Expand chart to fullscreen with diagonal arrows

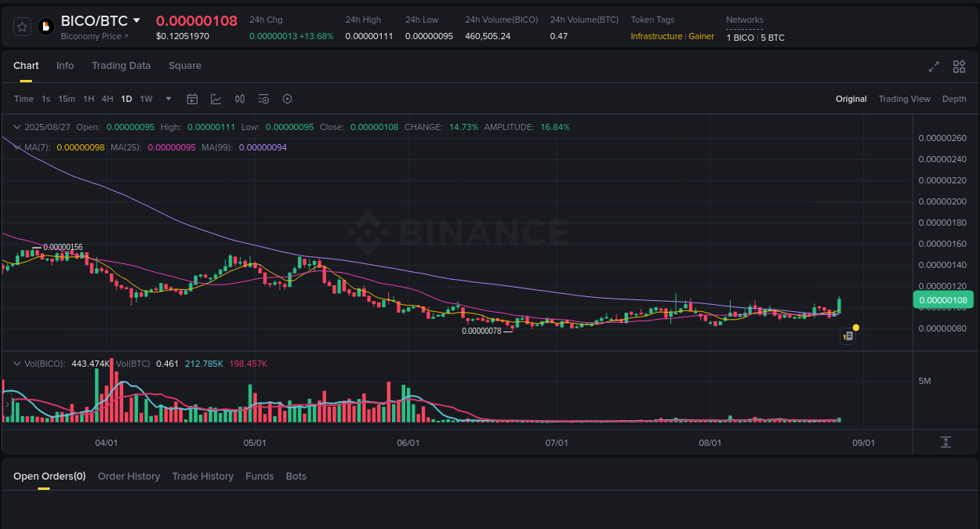pyautogui.click(x=934, y=67)
